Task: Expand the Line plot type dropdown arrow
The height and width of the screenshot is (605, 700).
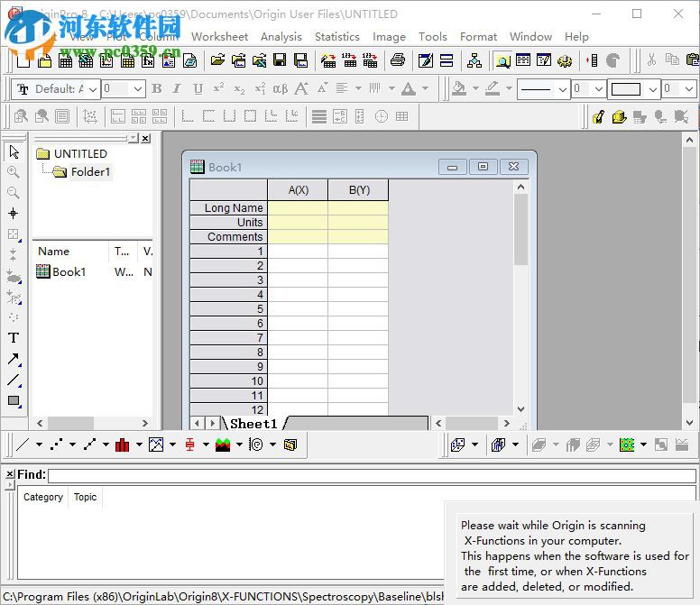Action: 40,445
